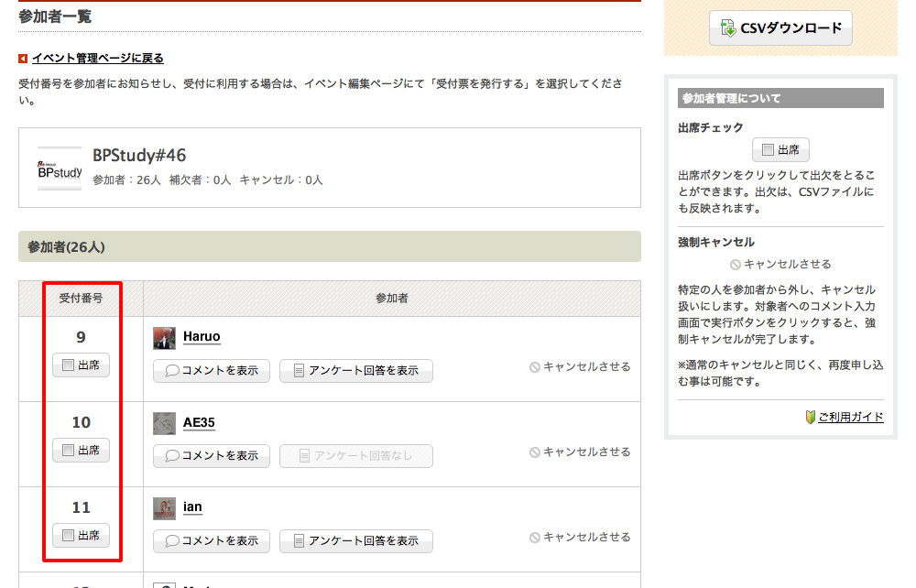Click Haruo's avatar thumbnail
This screenshot has width=916, height=588.
164,338
